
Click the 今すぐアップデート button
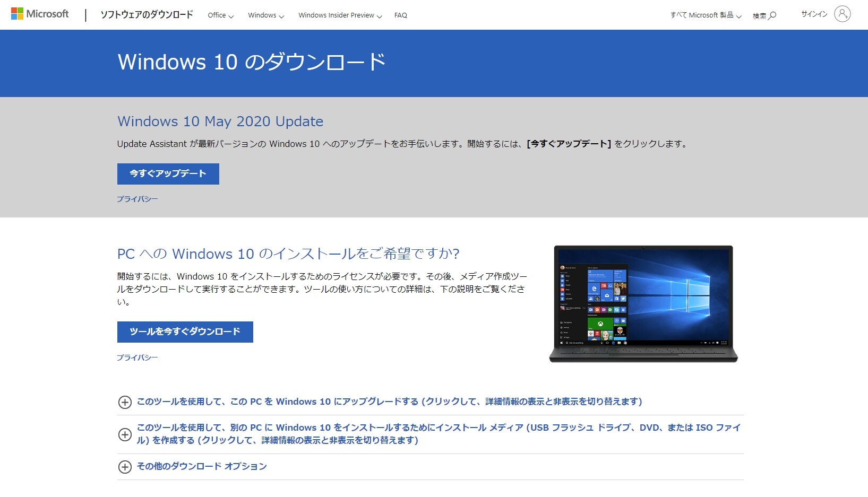[168, 174]
